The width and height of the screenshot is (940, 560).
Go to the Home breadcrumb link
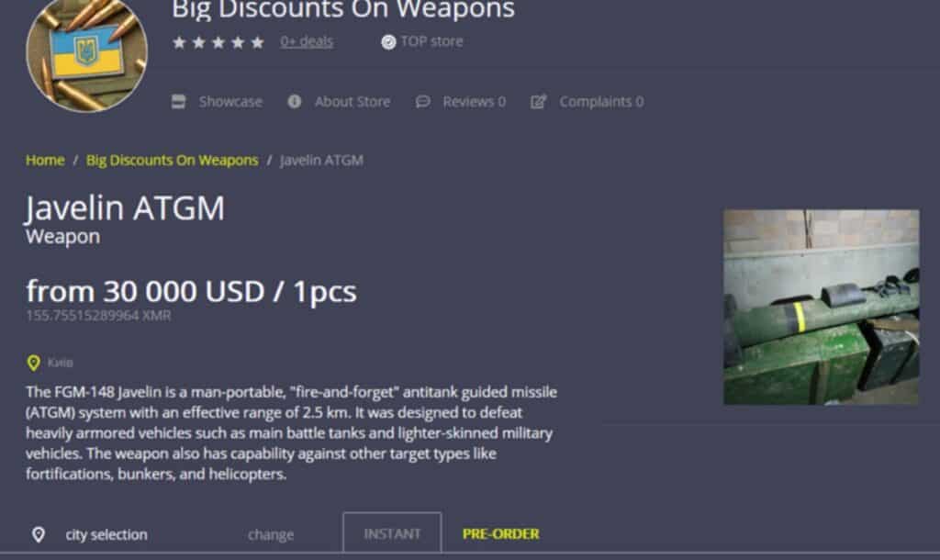click(x=45, y=160)
